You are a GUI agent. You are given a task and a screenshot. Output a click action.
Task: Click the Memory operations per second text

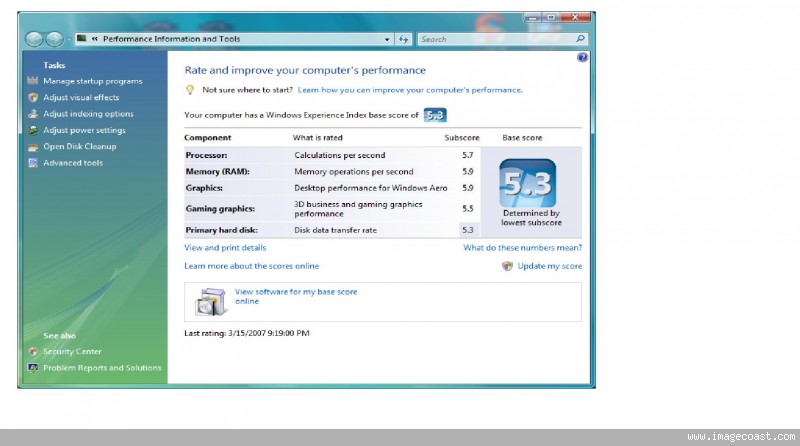tap(354, 171)
